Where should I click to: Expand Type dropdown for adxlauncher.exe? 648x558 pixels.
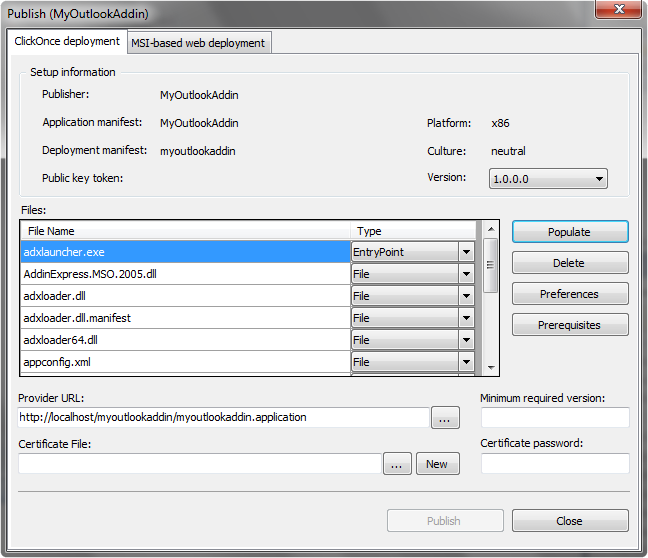point(467,252)
